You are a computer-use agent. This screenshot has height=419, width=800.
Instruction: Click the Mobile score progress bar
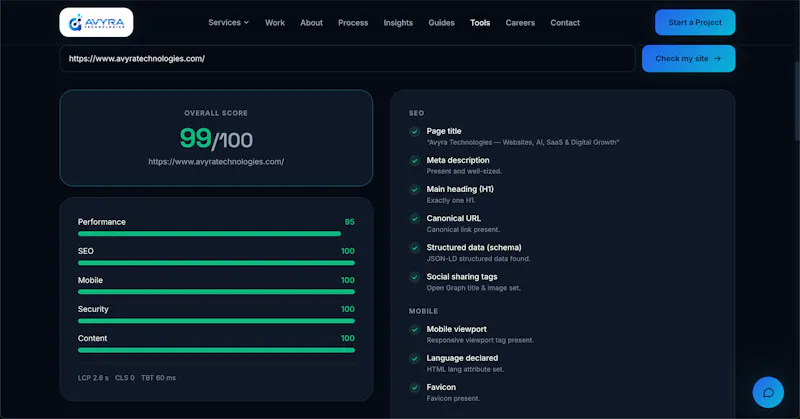pos(216,292)
